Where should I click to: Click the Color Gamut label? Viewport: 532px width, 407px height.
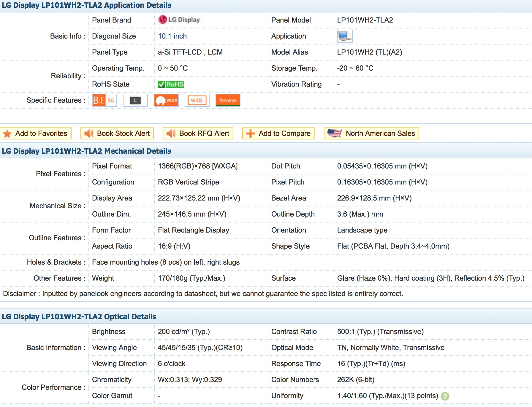click(112, 396)
